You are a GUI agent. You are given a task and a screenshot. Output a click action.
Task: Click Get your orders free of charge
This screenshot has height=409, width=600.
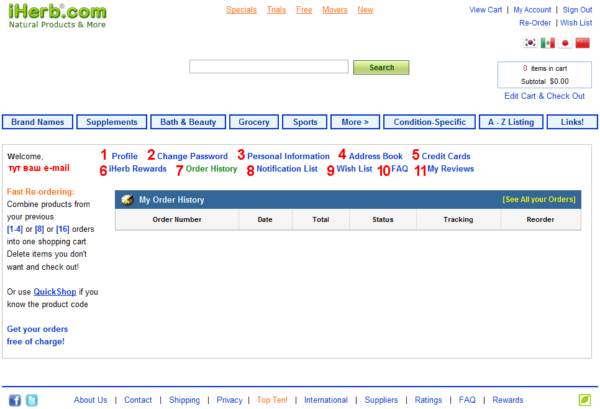click(x=37, y=335)
